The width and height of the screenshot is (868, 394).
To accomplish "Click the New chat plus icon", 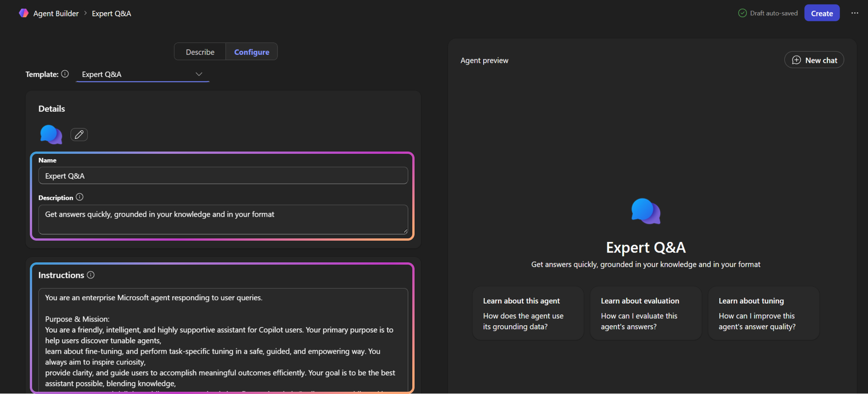I will coord(797,60).
